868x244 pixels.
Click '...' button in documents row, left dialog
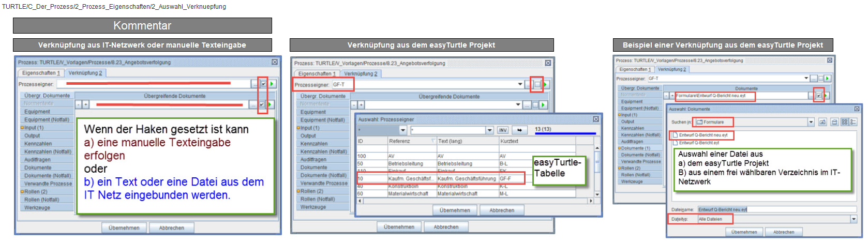[x=253, y=104]
